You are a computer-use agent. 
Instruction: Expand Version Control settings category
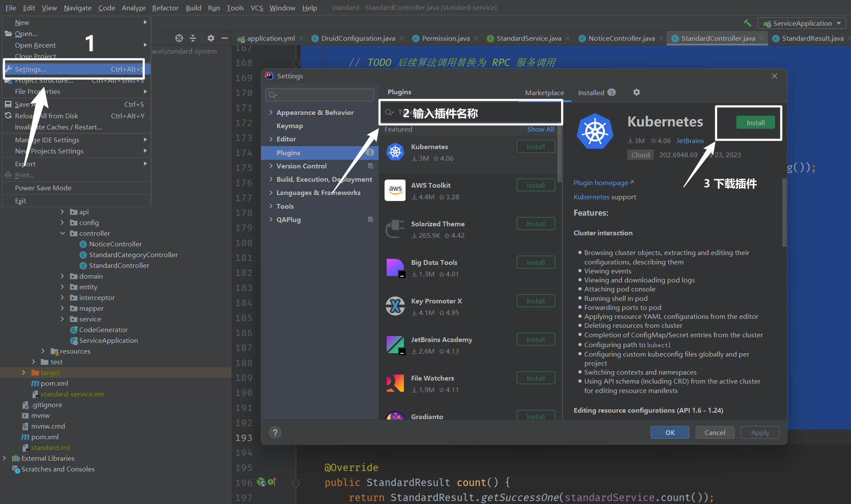(271, 166)
